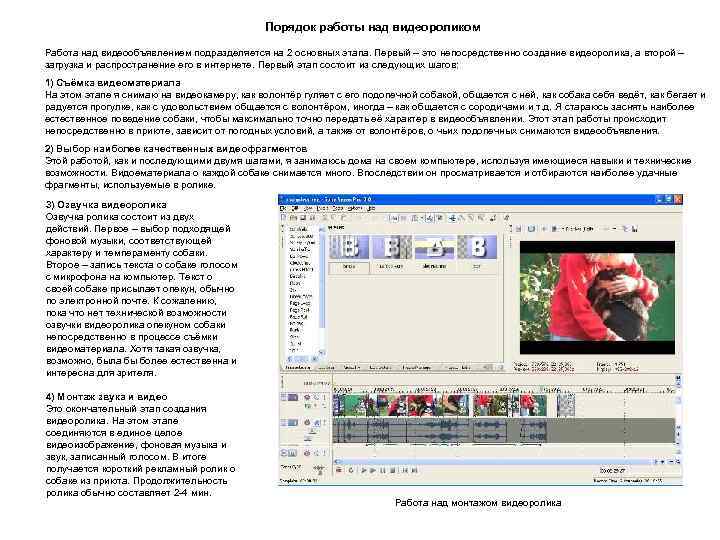
Task: Click the Open project toolbar icon
Action: point(293,218)
